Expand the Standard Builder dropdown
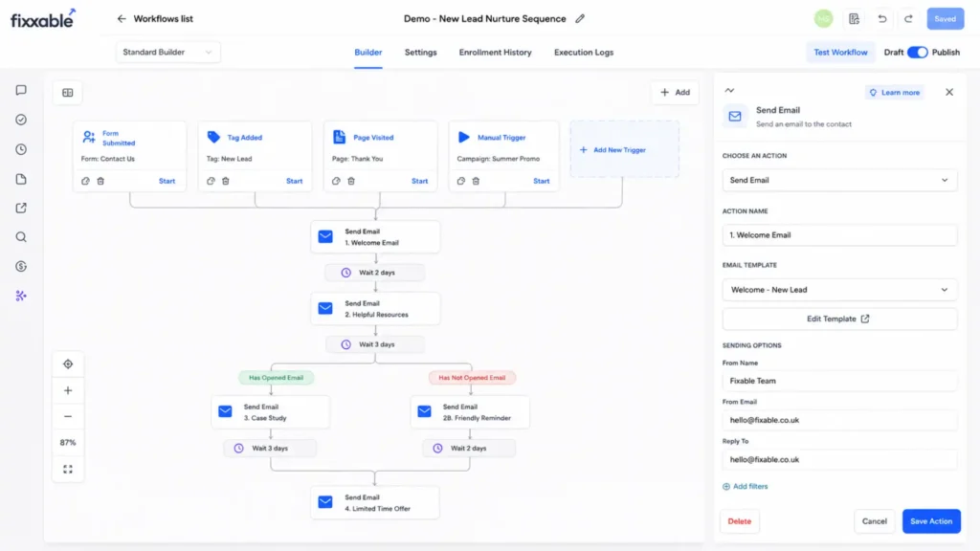The image size is (980, 551). [167, 52]
